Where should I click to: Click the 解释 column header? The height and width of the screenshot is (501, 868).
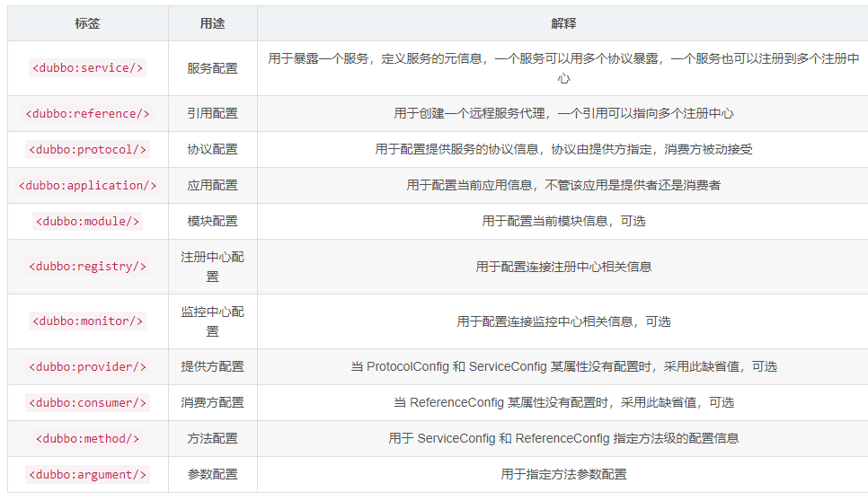[x=563, y=23]
